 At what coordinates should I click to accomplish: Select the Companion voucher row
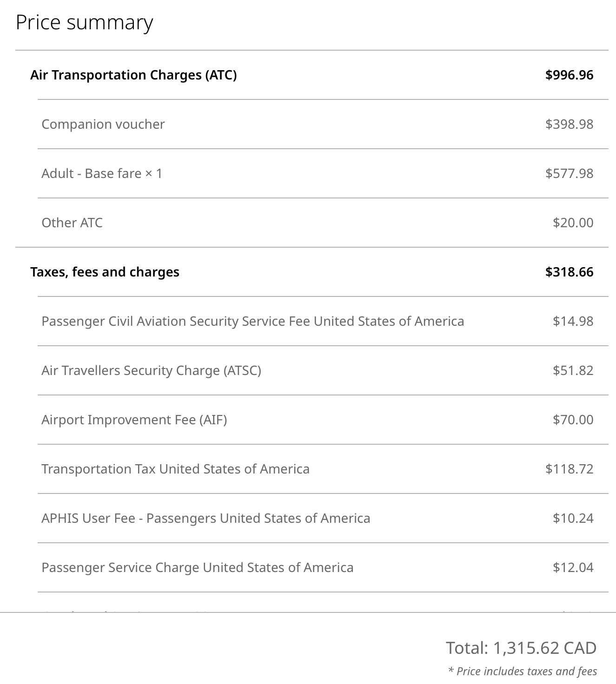click(103, 124)
